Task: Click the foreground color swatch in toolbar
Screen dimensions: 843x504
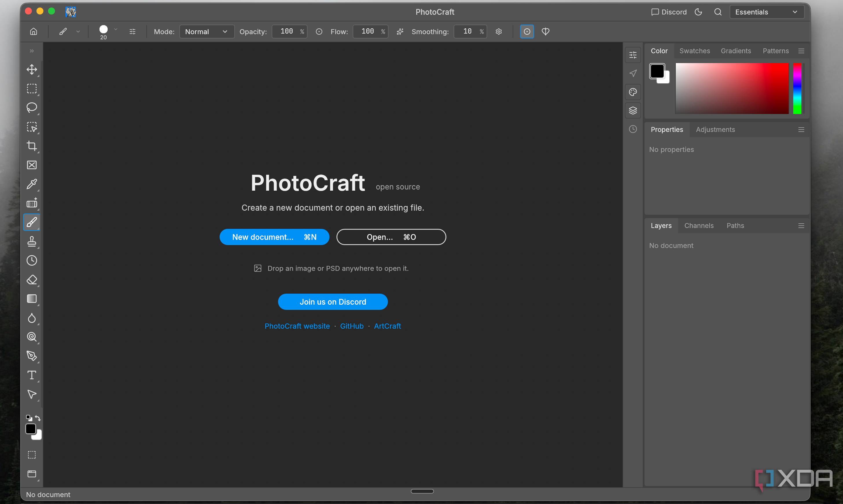Action: [x=31, y=429]
